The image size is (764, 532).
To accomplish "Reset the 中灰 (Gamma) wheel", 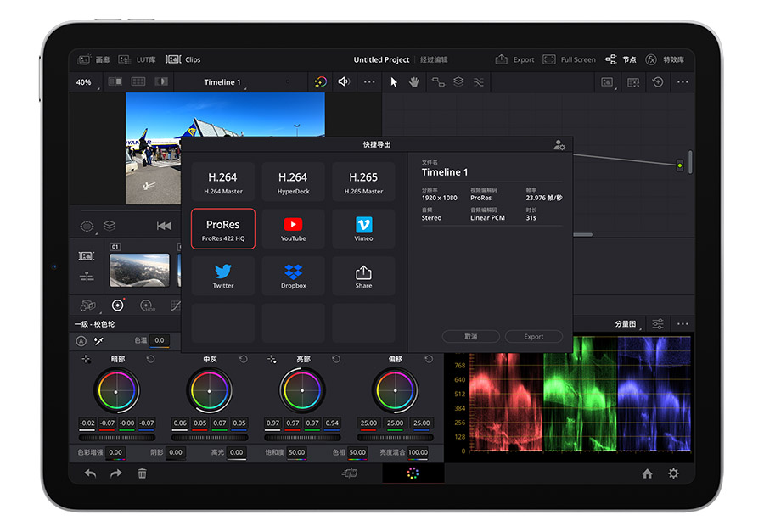I will 243,359.
